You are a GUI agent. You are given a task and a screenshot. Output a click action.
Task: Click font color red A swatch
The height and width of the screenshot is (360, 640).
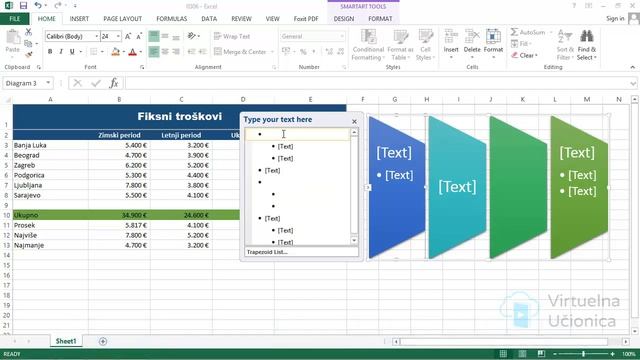(x=132, y=52)
